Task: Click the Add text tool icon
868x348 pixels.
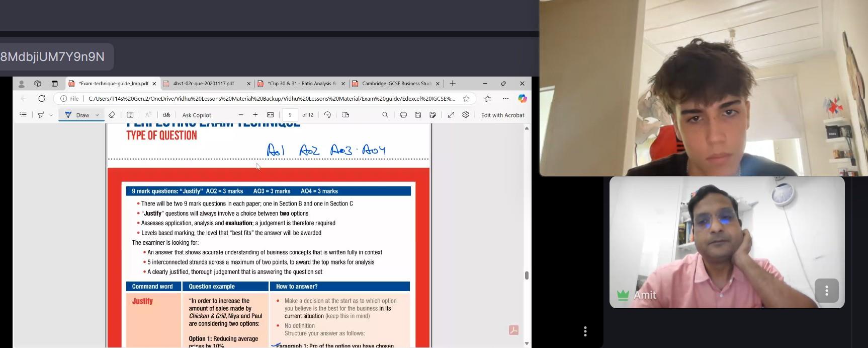Action: (130, 115)
